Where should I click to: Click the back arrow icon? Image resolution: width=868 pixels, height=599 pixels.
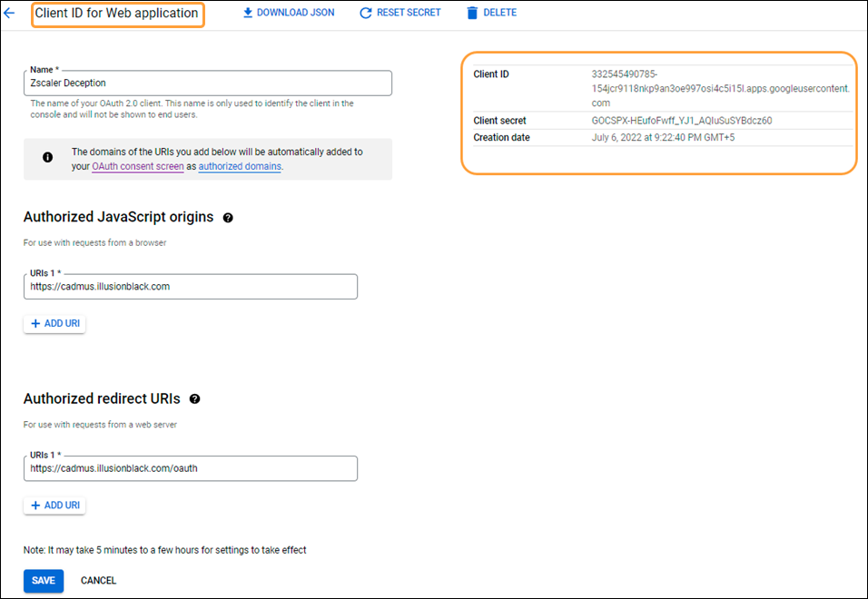[10, 14]
